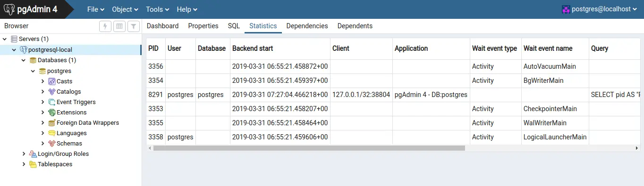Expand the Tablespaces node
The image size is (644, 186).
point(24,164)
